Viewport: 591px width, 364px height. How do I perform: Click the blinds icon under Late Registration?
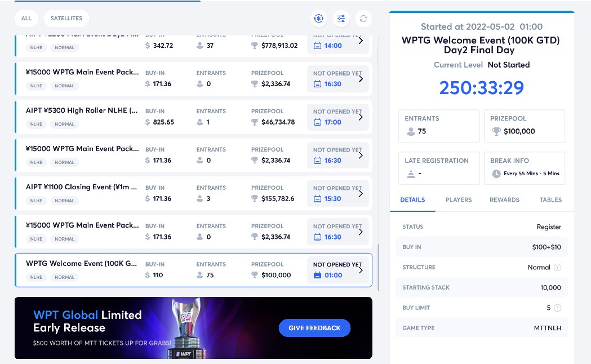(411, 174)
